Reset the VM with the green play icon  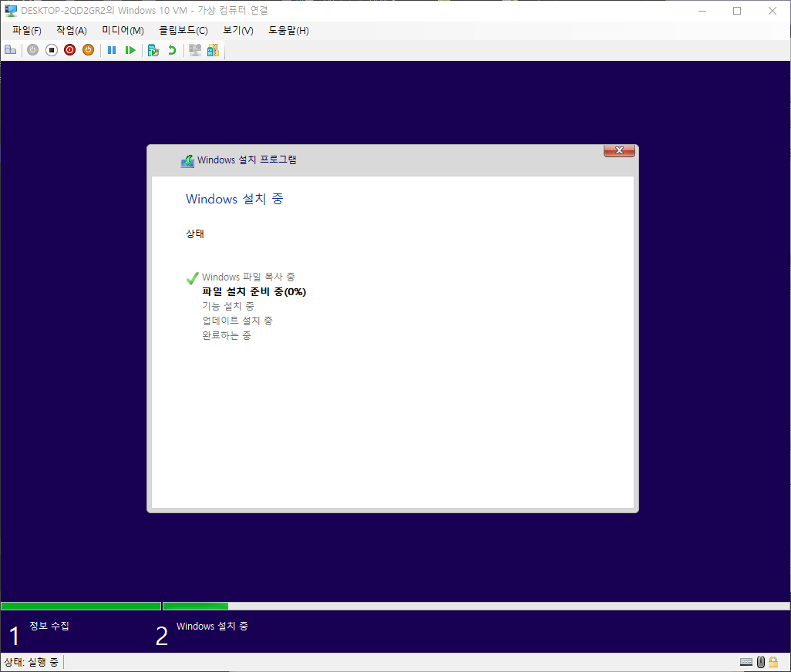coord(130,50)
